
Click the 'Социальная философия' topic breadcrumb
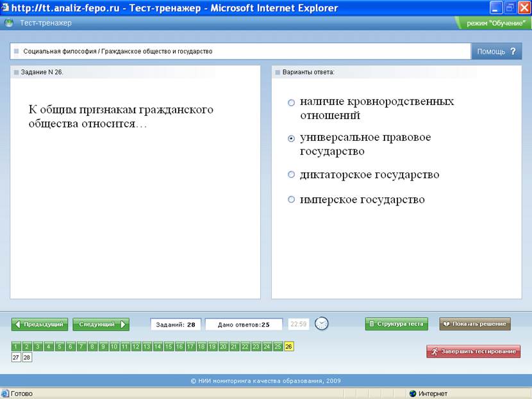(60, 51)
